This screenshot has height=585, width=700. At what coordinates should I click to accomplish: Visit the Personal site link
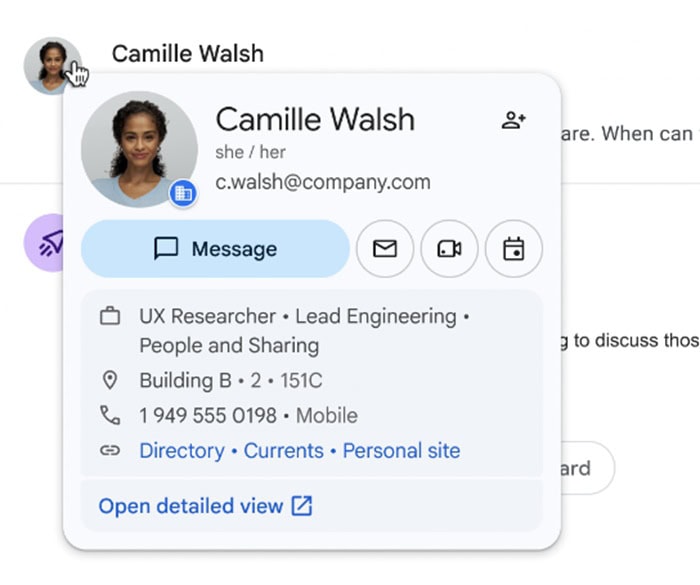pos(401,450)
